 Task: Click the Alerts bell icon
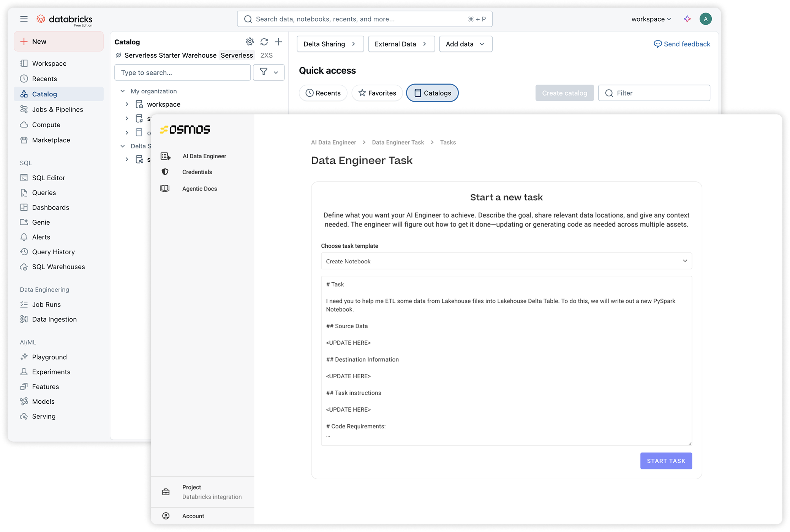click(24, 237)
